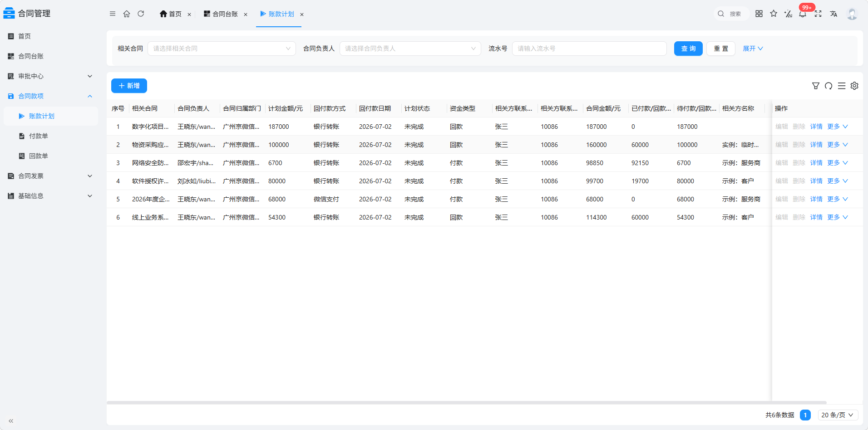Click the 查询 search button
The height and width of the screenshot is (430, 868).
[688, 49]
